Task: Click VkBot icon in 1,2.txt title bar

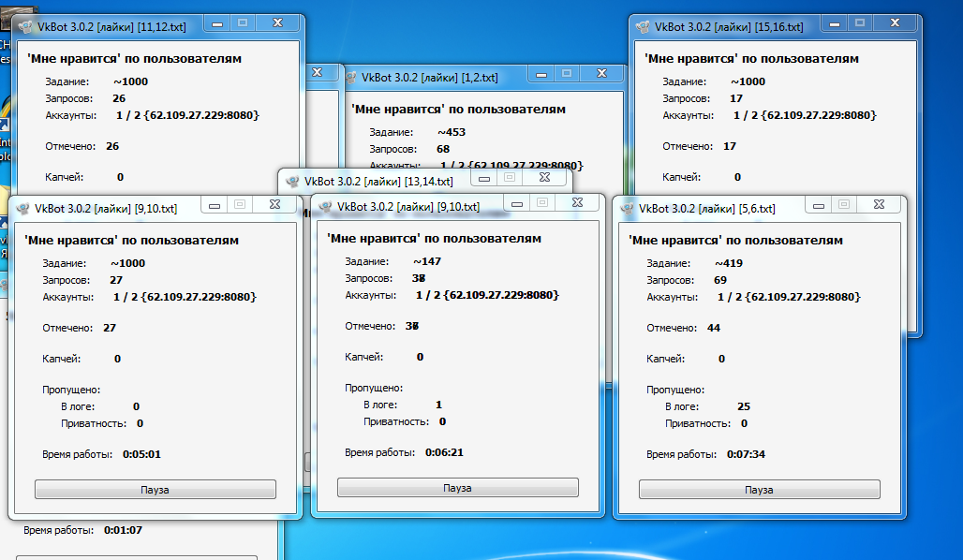Action: (350, 78)
